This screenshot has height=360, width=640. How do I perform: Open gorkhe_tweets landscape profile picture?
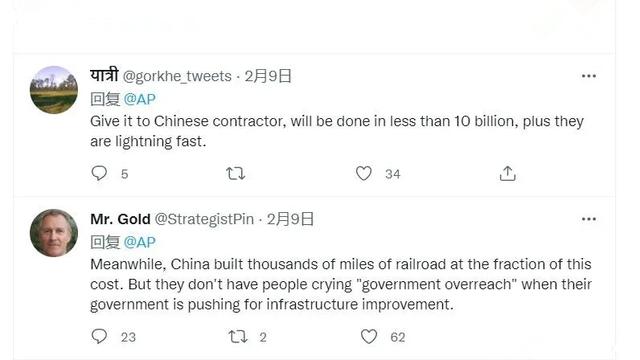tap(54, 90)
